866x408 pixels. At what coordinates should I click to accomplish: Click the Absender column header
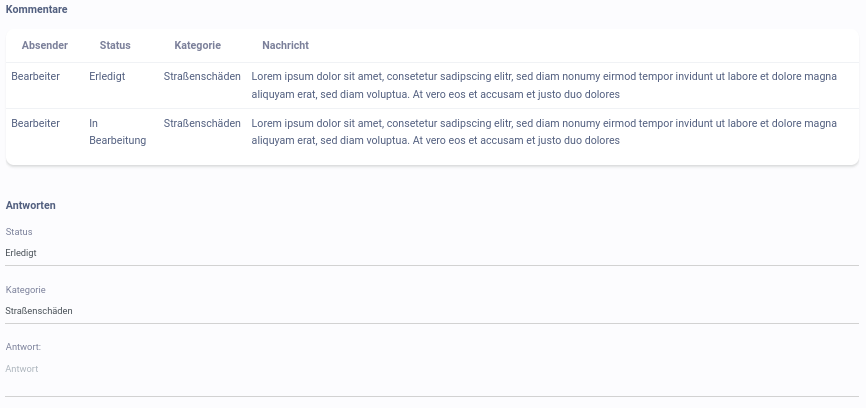click(x=44, y=46)
